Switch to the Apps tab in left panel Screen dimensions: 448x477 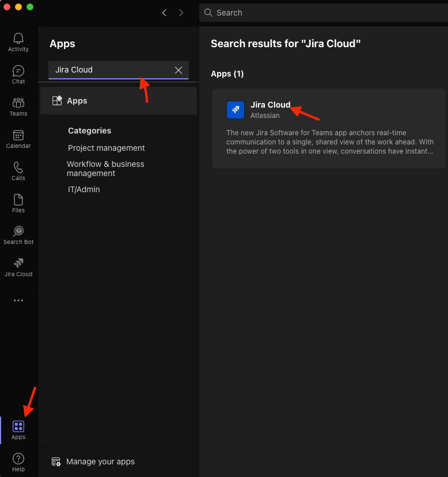[x=77, y=100]
